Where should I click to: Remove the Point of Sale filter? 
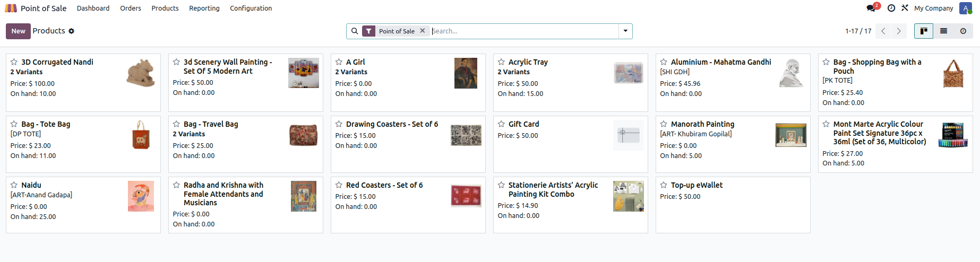pyautogui.click(x=423, y=31)
